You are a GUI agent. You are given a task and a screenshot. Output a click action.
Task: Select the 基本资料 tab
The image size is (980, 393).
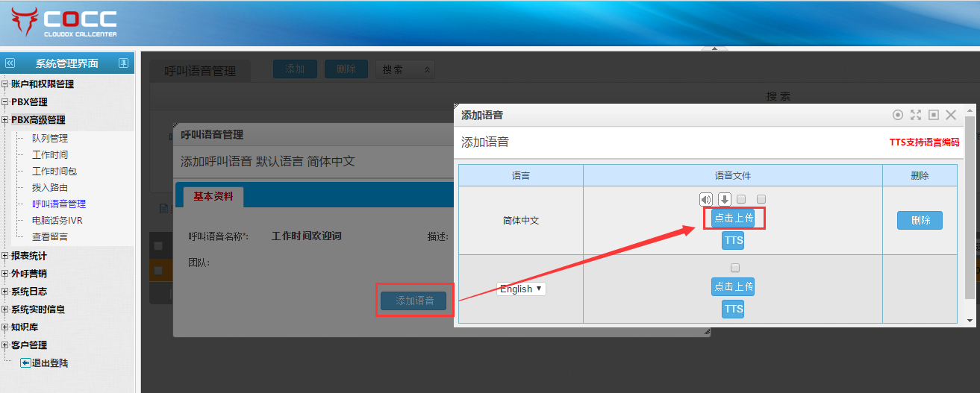(213, 197)
